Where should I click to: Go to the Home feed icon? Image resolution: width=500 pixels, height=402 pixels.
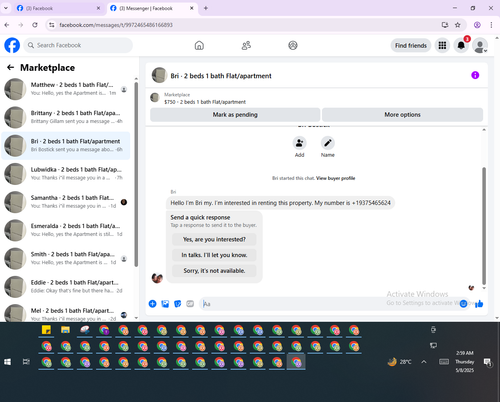(199, 45)
